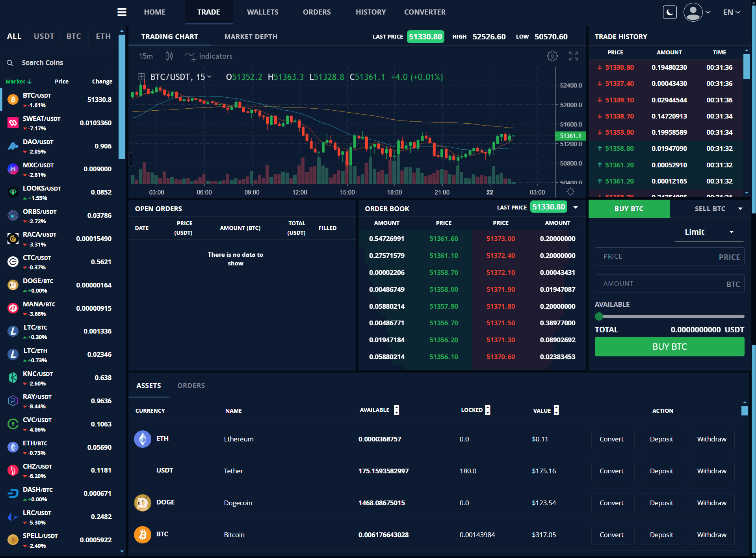
Task: Expand the chart to fullscreen
Action: tap(573, 56)
